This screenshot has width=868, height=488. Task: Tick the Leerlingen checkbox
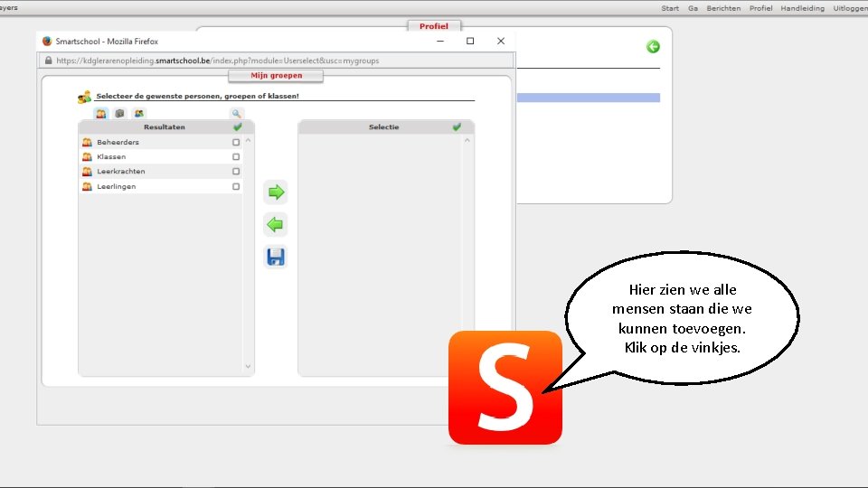coord(236,186)
